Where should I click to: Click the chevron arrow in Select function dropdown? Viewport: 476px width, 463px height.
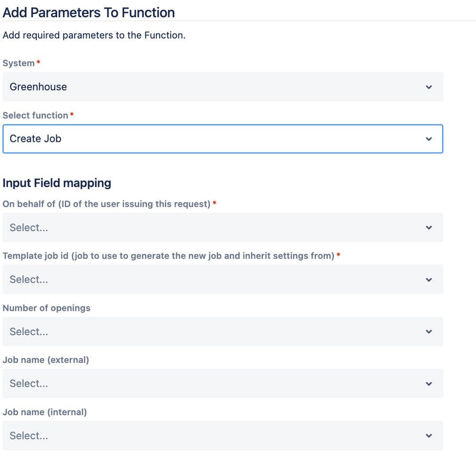pos(429,139)
